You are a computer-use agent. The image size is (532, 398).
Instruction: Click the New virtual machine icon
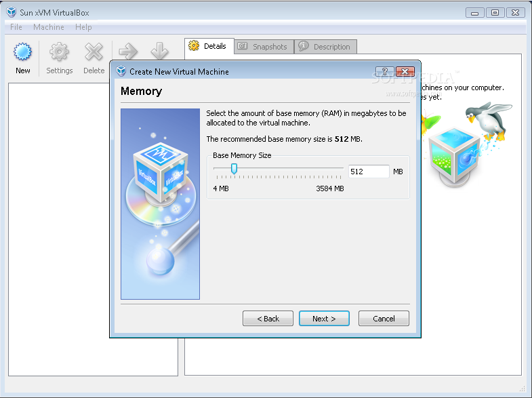[22, 52]
